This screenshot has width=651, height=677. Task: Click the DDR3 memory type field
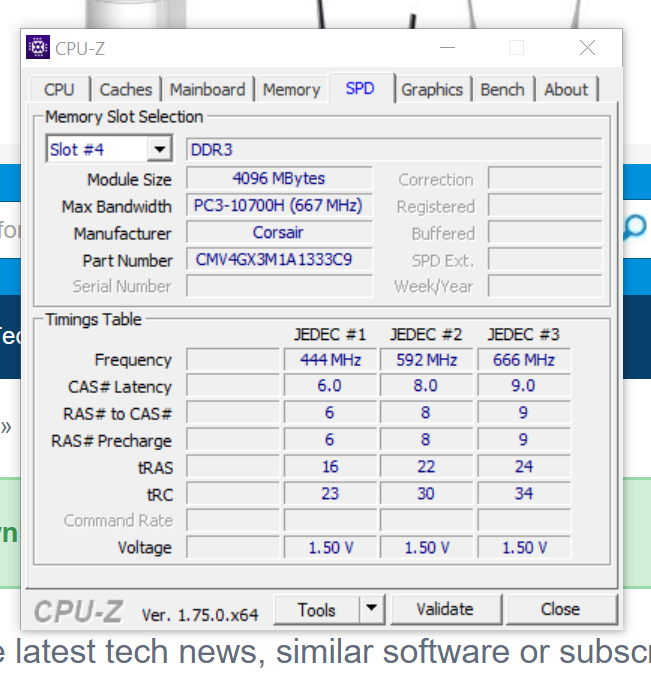coord(394,150)
